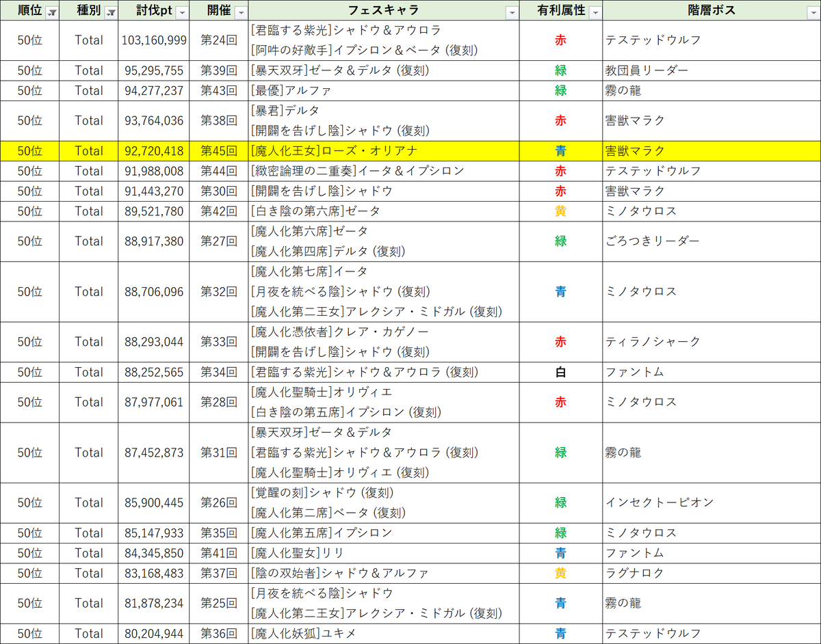This screenshot has height=644, width=821.
Task: Select the [暴天双牙]ゼータ＆デルタ (復刻) cell
Action: 384,70
